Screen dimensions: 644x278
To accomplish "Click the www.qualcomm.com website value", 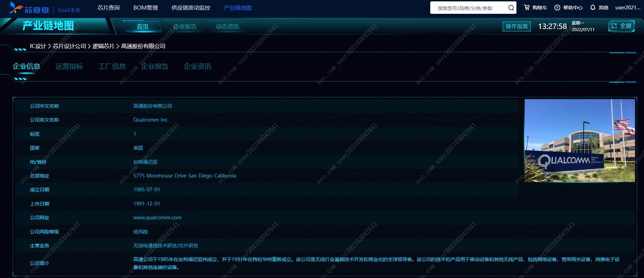I will (x=157, y=218).
